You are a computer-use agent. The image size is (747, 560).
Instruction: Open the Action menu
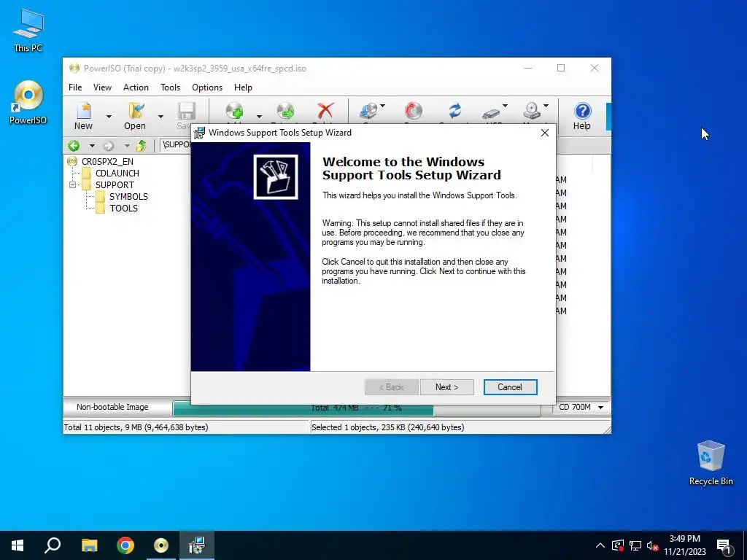(x=136, y=87)
